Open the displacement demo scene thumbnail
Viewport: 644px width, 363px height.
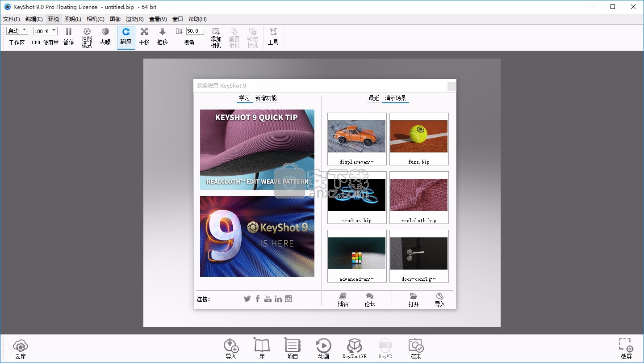point(357,139)
